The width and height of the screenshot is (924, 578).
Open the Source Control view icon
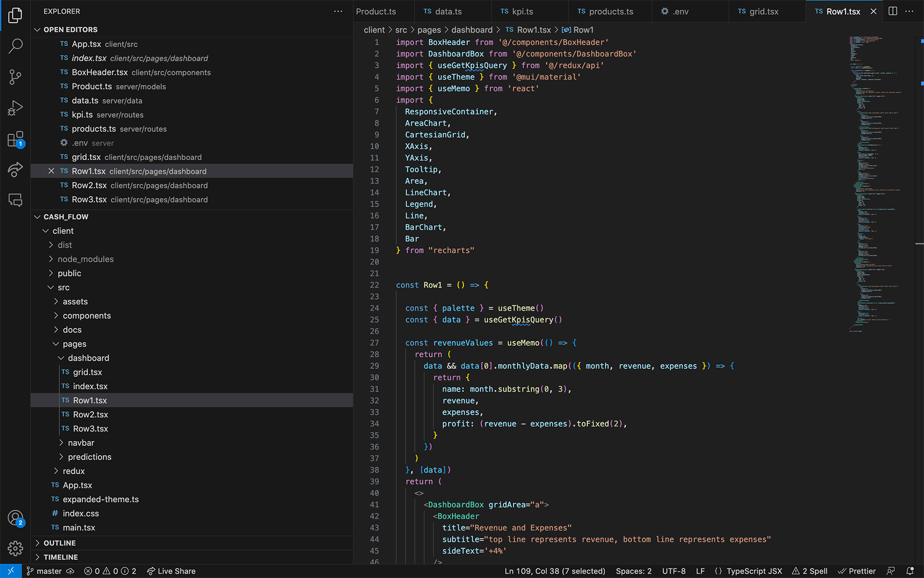(15, 77)
